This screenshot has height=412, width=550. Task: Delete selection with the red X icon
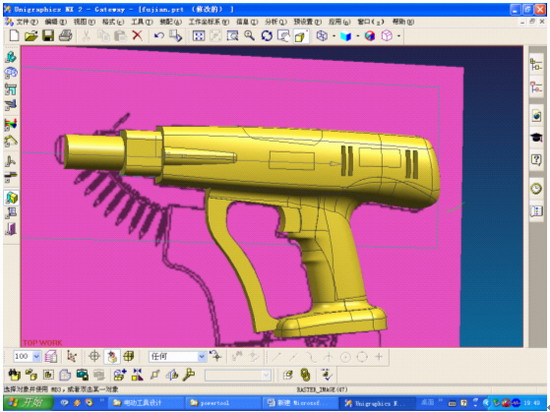(137, 35)
